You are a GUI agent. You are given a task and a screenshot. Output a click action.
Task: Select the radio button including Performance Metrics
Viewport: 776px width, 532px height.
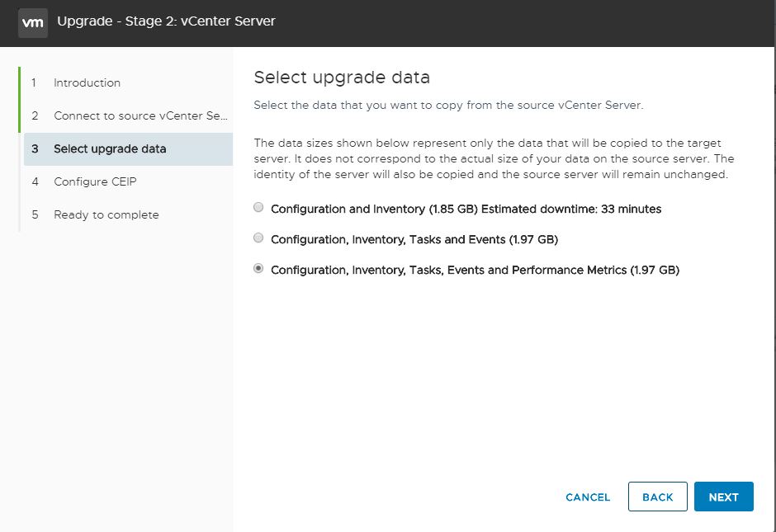[x=258, y=268]
